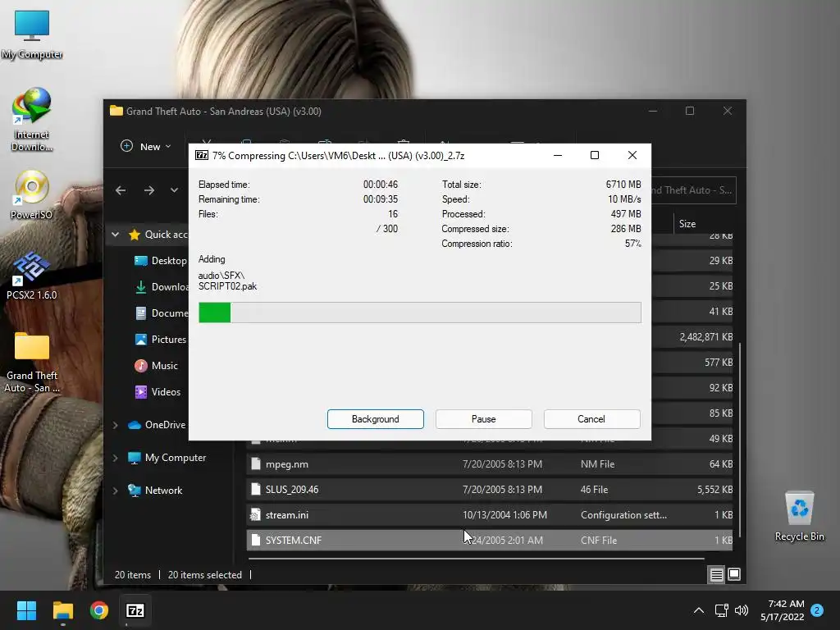This screenshot has height=630, width=840.
Task: Select My Computer in navigation pane
Action: coord(167,458)
